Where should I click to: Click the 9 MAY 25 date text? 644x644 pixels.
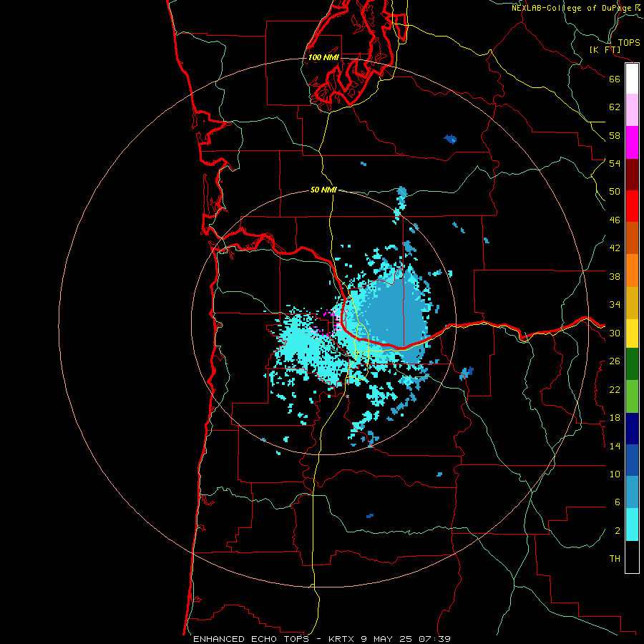[x=387, y=639]
